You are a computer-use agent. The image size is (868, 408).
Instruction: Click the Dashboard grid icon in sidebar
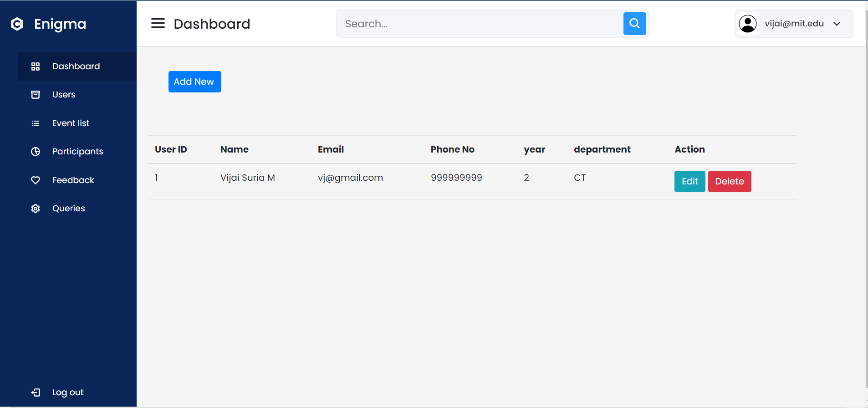click(36, 66)
